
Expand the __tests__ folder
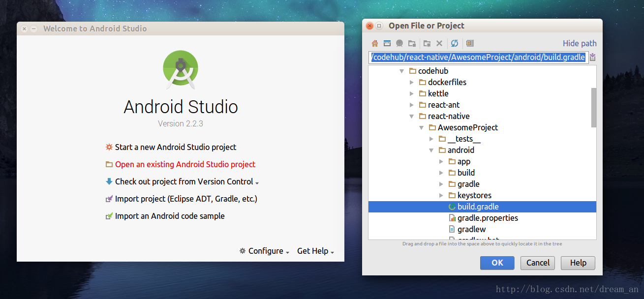431,139
